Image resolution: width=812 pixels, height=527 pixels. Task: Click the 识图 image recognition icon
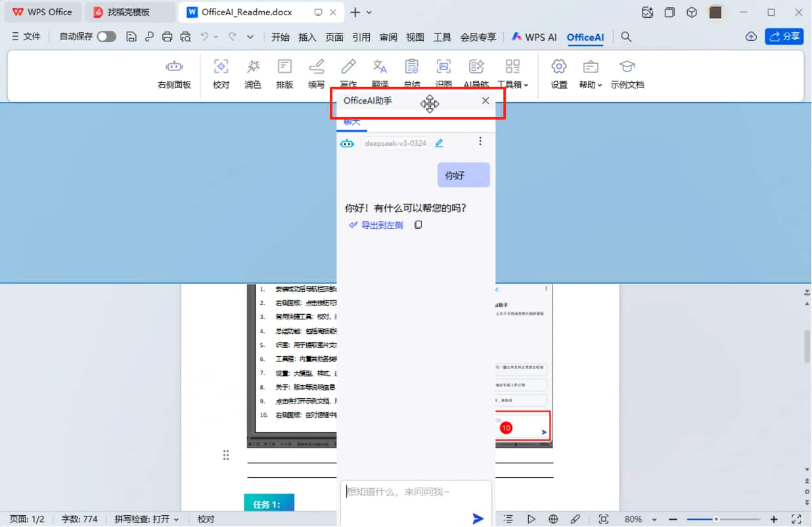click(x=443, y=72)
